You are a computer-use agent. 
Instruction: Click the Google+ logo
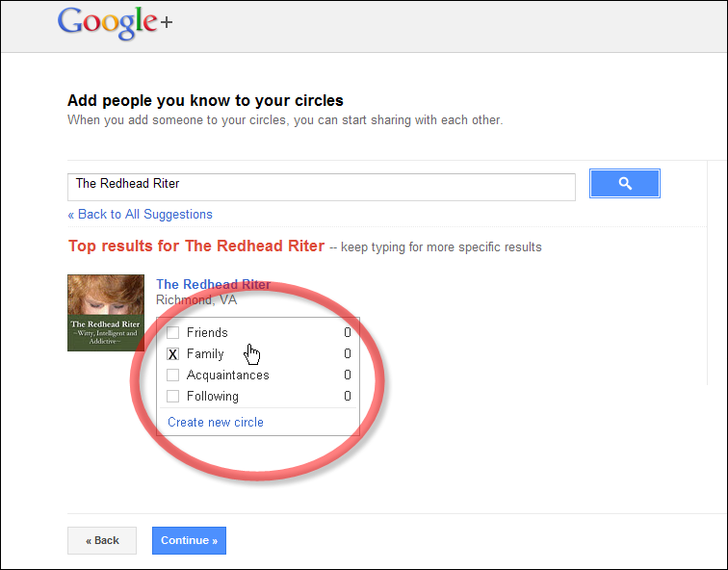click(x=115, y=22)
